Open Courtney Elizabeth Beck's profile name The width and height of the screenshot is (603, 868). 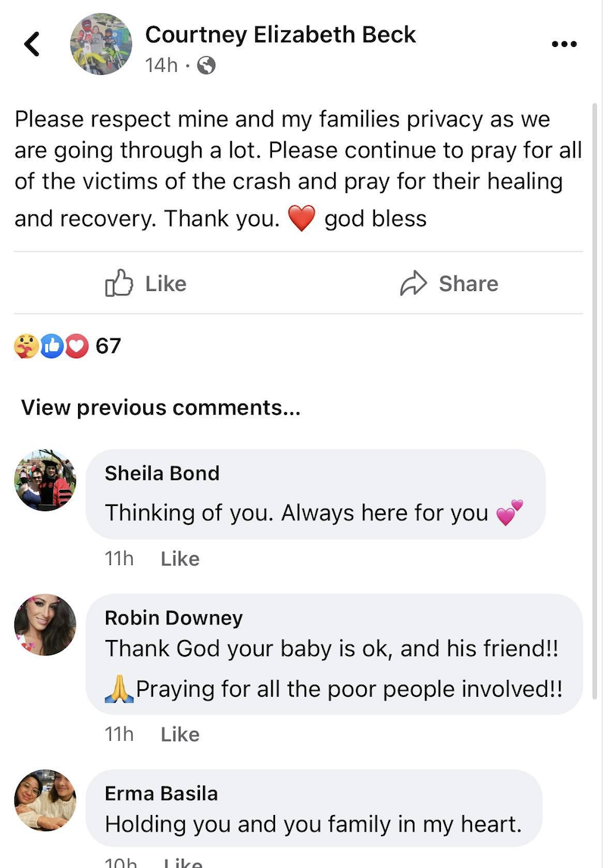tap(280, 34)
